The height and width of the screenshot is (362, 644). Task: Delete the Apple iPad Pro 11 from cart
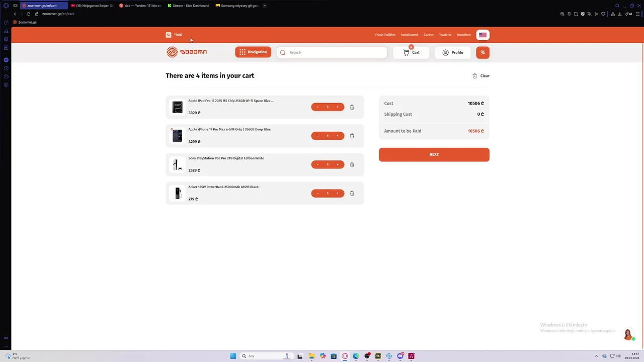[x=352, y=107]
